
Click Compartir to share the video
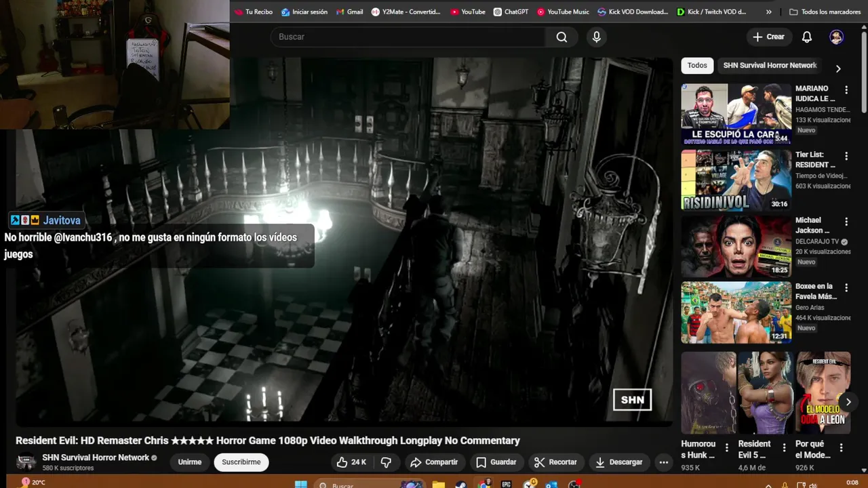coord(434,462)
